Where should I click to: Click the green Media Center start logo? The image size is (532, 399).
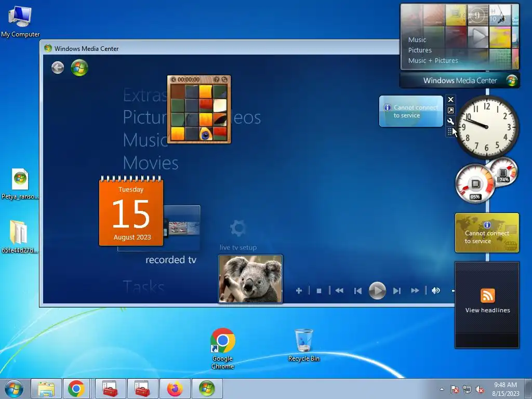[79, 68]
